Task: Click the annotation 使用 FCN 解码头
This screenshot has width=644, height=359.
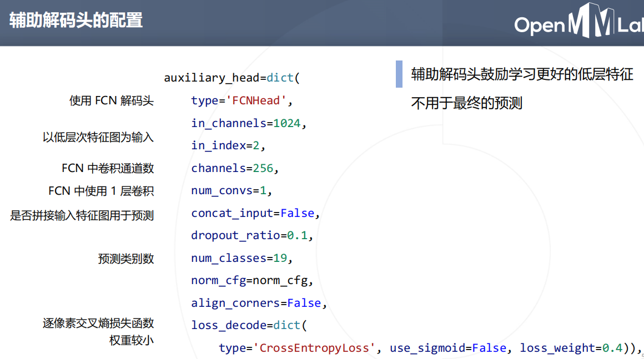Action: point(111,100)
